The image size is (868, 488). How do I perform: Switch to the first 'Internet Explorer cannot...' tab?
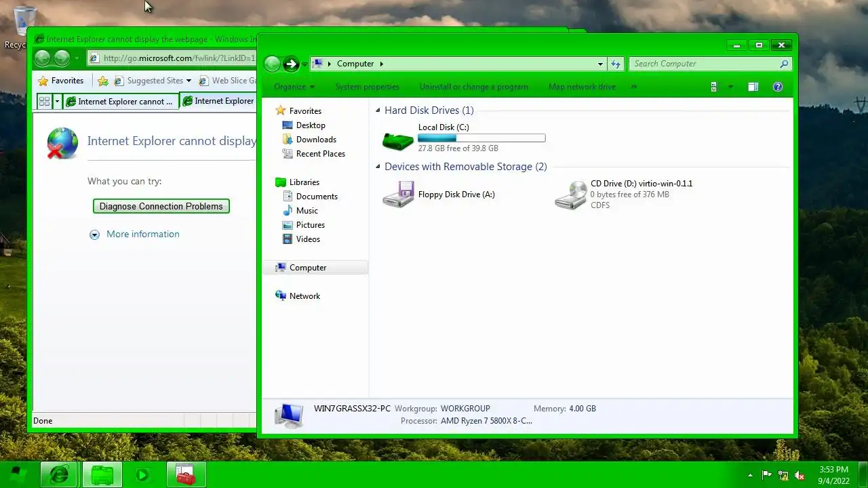[120, 102]
